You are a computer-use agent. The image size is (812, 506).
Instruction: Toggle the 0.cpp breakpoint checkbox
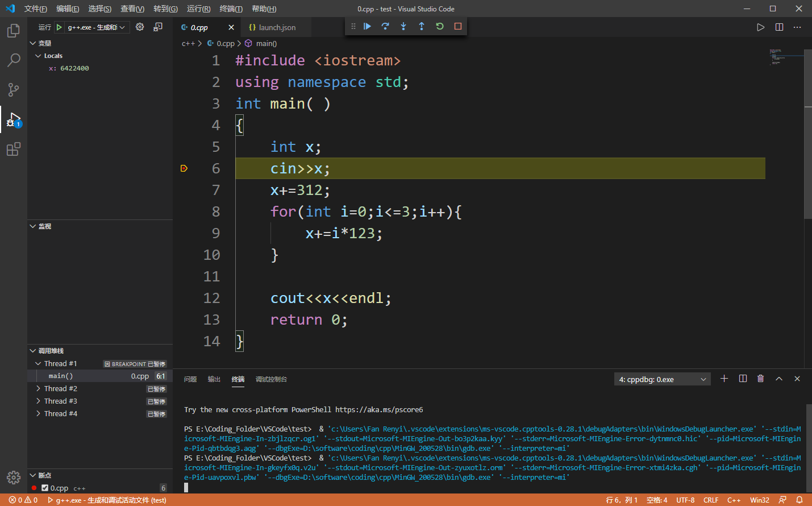pos(45,488)
